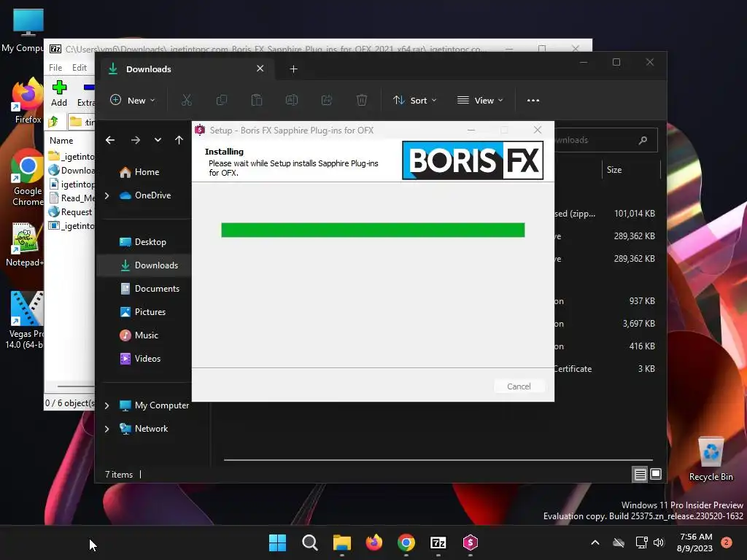Image resolution: width=747 pixels, height=560 pixels.
Task: Switch to details view layout icon
Action: click(640, 474)
